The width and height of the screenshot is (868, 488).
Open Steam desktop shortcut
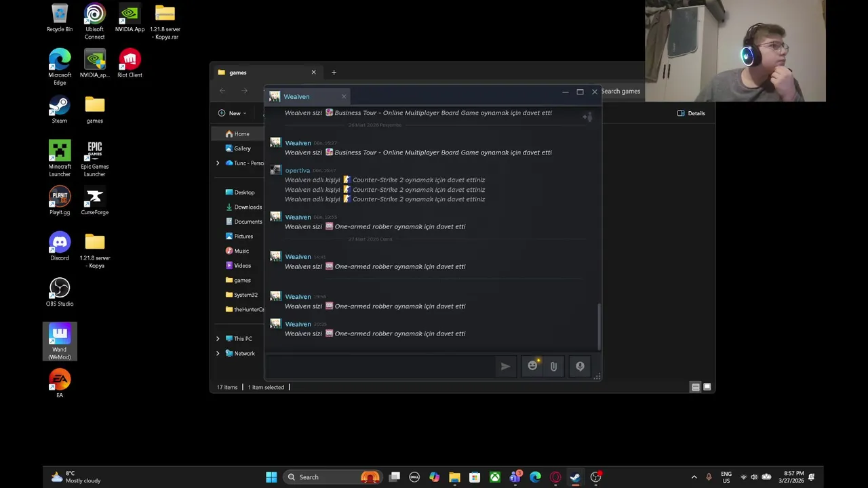pos(60,110)
